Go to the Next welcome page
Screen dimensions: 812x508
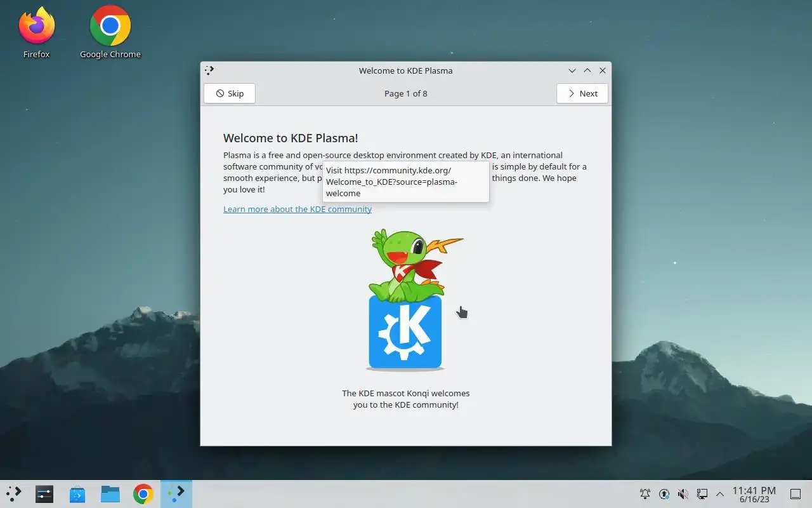pos(582,93)
